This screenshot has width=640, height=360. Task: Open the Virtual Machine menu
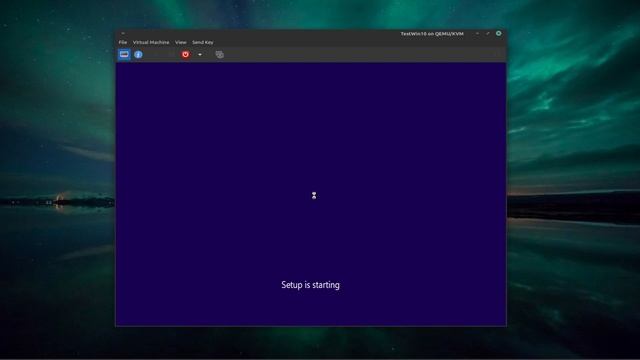click(151, 42)
